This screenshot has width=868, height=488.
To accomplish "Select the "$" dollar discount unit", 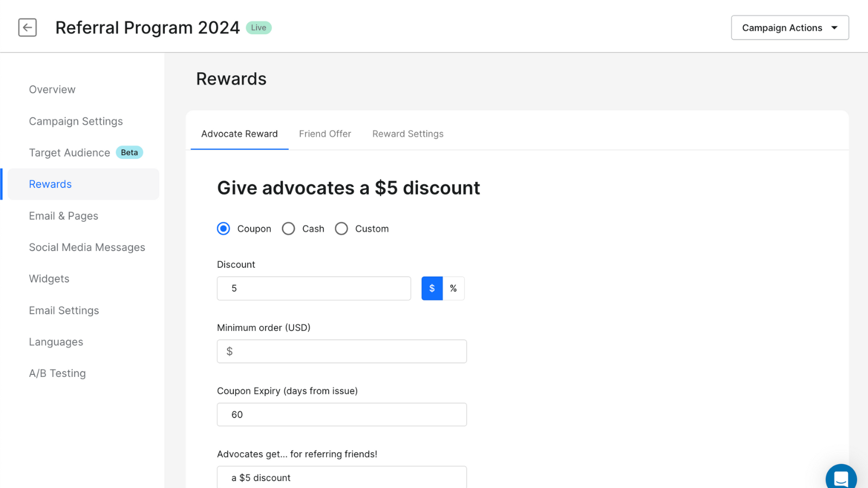I will coord(431,288).
